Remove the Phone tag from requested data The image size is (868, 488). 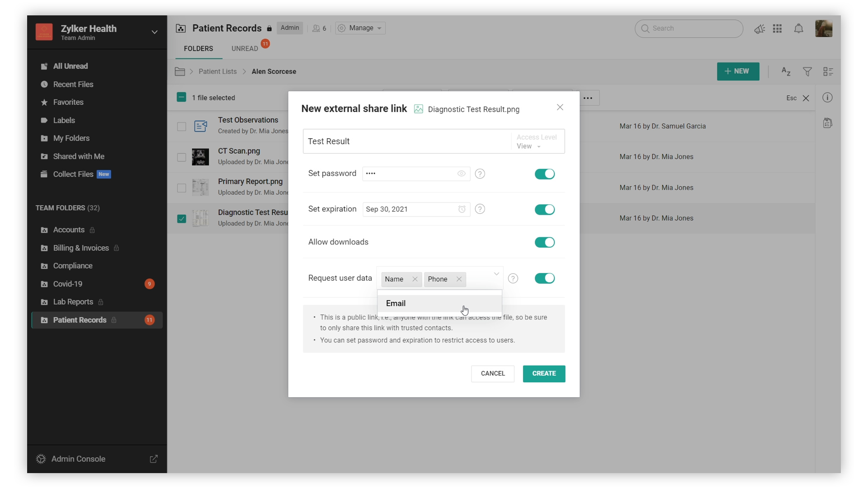pos(459,279)
